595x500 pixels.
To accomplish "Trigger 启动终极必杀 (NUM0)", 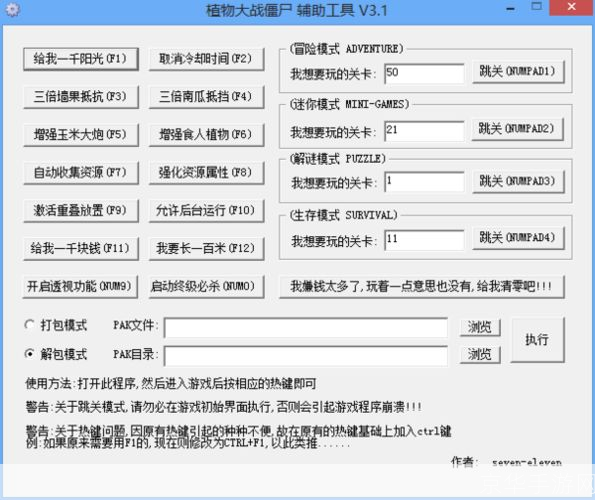I will pyautogui.click(x=206, y=286).
